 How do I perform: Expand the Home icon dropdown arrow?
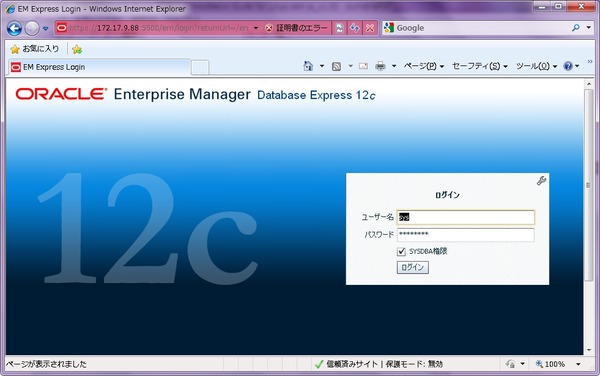coord(322,66)
